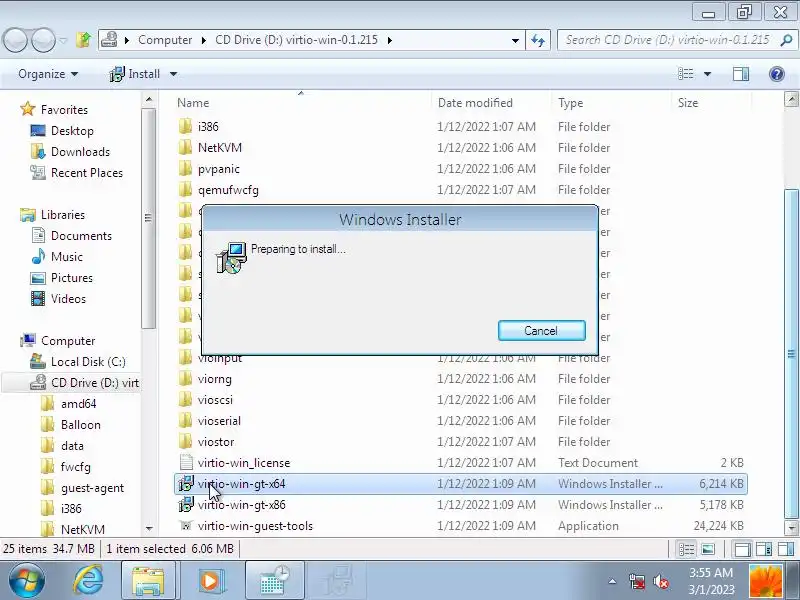This screenshot has height=600, width=800.
Task: Open Downloads in the navigation pane
Action: tap(81, 152)
